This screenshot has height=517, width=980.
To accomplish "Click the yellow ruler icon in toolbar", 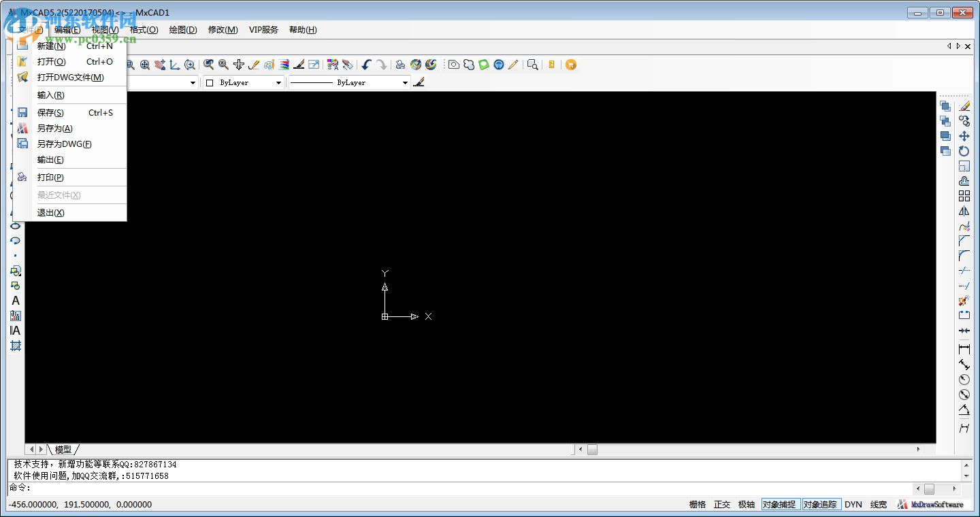I will pyautogui.click(x=551, y=65).
